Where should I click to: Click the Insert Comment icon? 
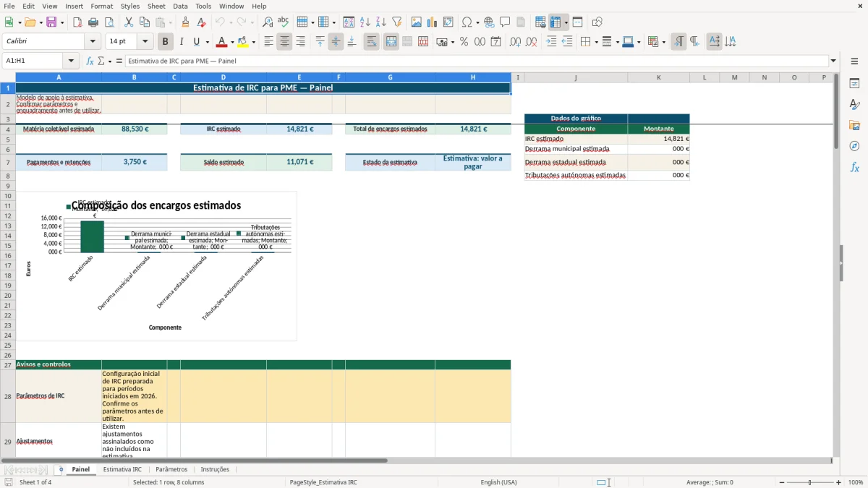(505, 22)
